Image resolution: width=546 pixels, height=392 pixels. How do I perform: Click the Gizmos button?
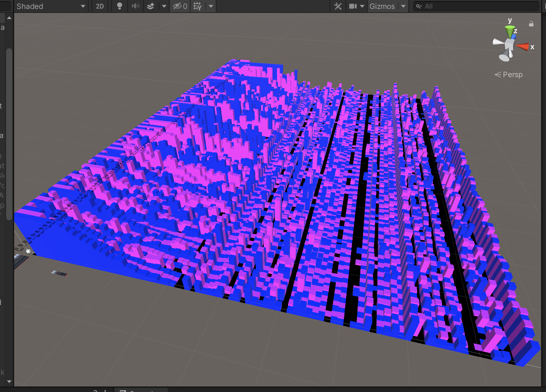[x=382, y=6]
